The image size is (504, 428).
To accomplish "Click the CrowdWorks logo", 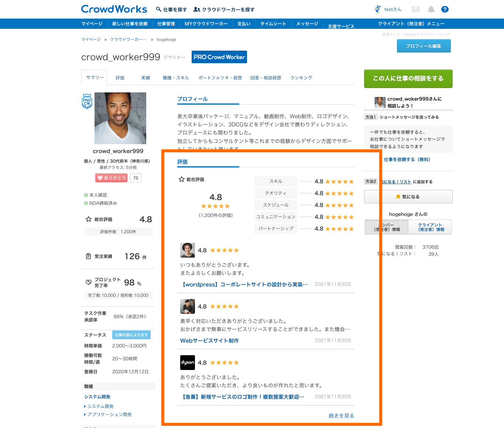I will click(x=114, y=9).
